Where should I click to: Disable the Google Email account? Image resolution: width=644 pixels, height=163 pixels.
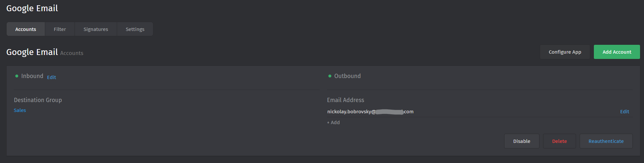(x=522, y=141)
